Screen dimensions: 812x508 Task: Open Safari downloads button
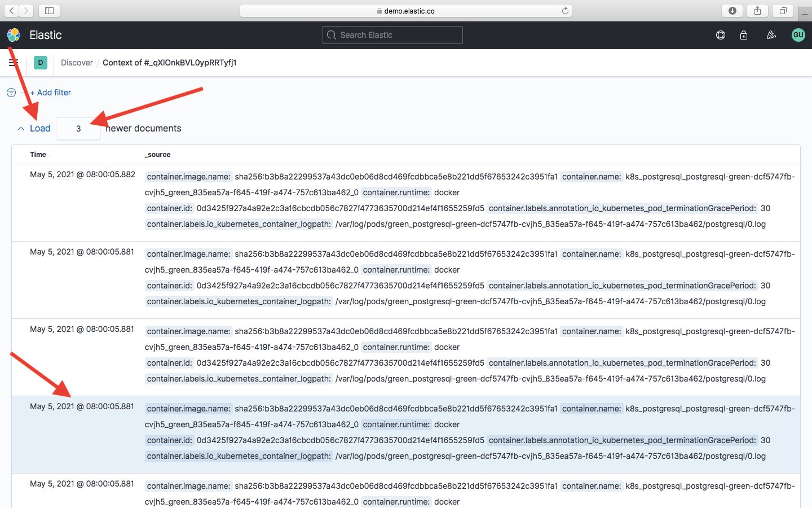(732, 11)
